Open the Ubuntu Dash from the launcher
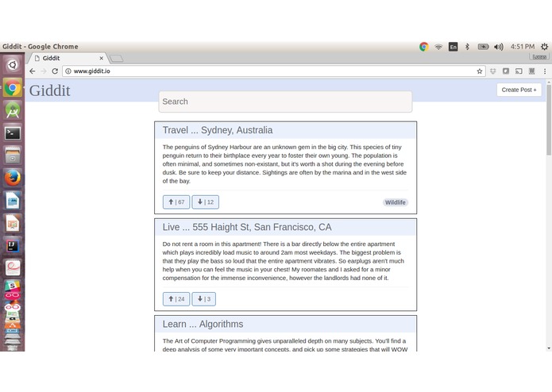 point(13,65)
